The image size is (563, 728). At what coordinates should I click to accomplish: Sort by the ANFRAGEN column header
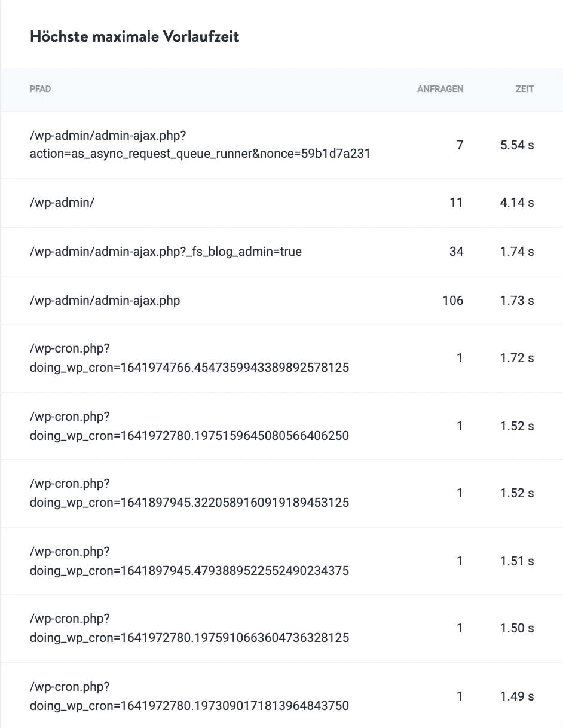(x=440, y=89)
